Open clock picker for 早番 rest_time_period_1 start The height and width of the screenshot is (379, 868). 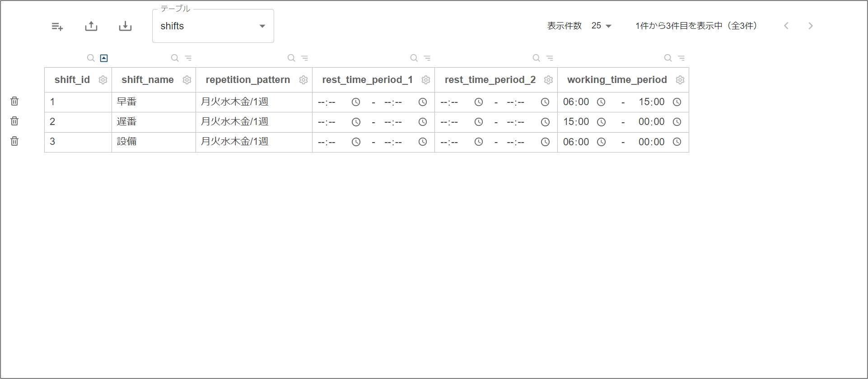tap(356, 102)
